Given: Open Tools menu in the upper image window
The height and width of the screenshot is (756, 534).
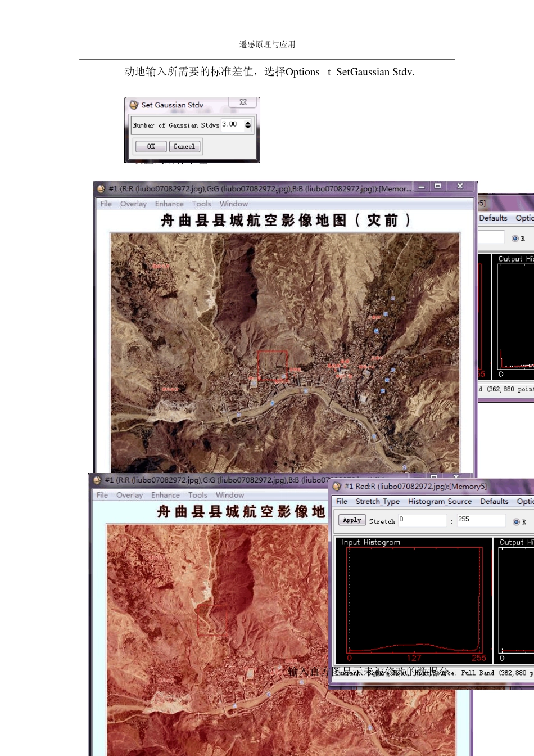Looking at the screenshot, I should pyautogui.click(x=201, y=204).
